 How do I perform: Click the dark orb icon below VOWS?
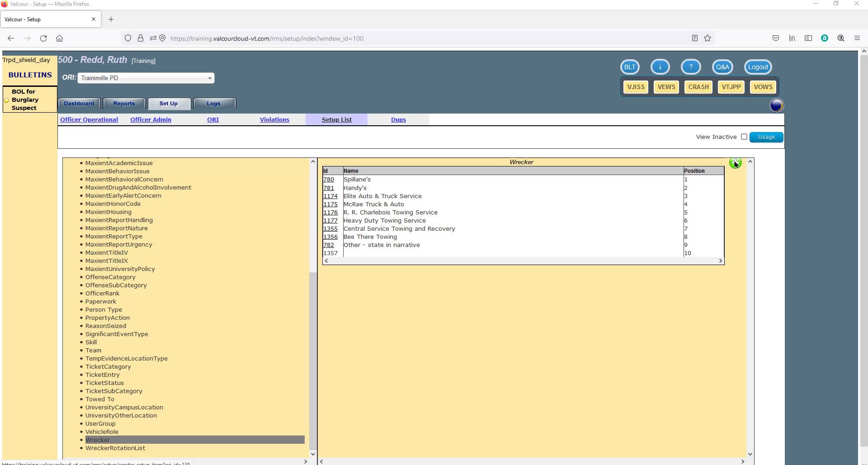777,105
